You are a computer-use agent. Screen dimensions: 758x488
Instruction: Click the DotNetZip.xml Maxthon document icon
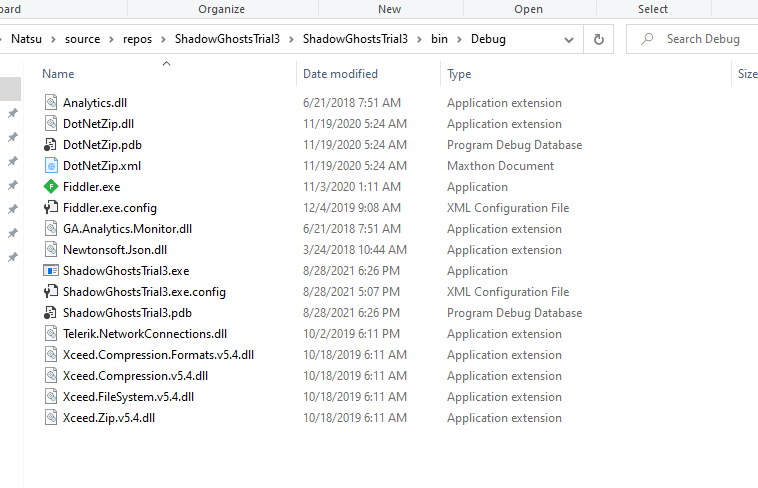pos(52,166)
